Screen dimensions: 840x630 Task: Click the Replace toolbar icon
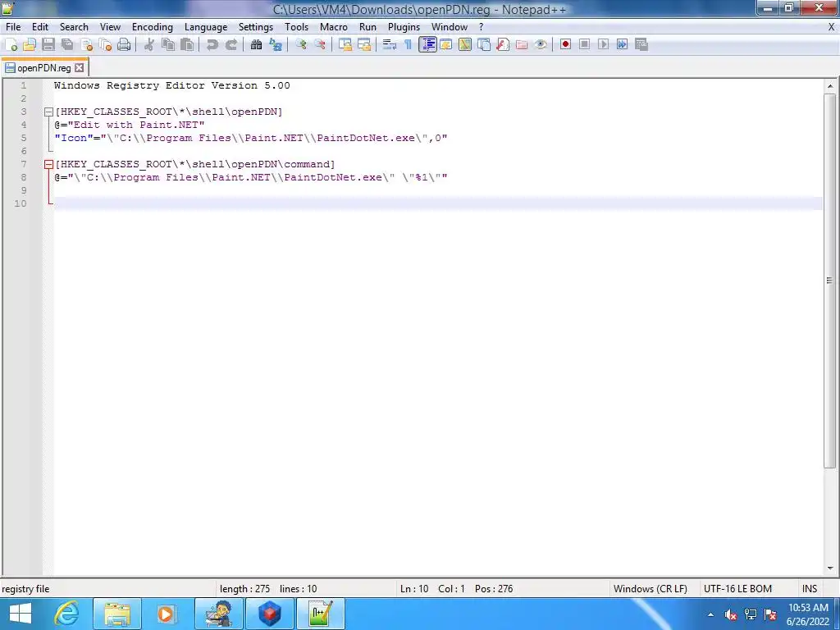pos(276,44)
